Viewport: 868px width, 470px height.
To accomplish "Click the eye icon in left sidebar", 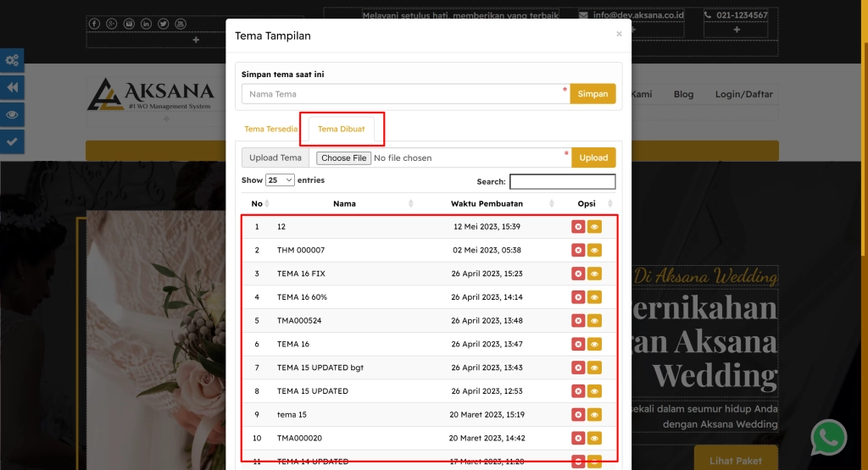I will click(12, 114).
